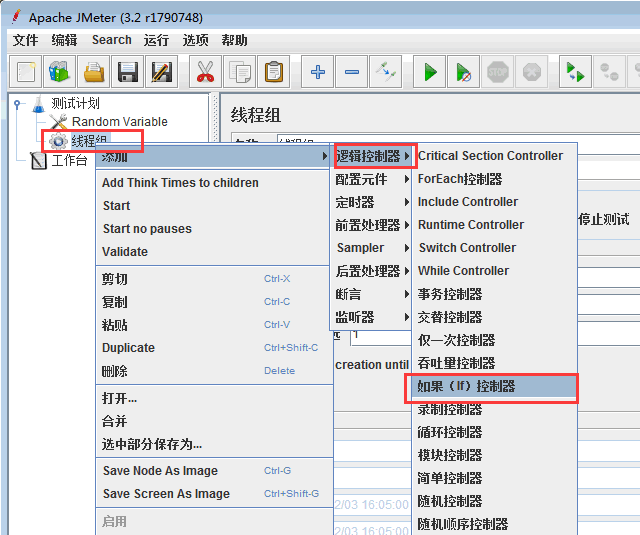Select 如果 (If) 控制器
Screen dimensions: 640x535
(494, 386)
